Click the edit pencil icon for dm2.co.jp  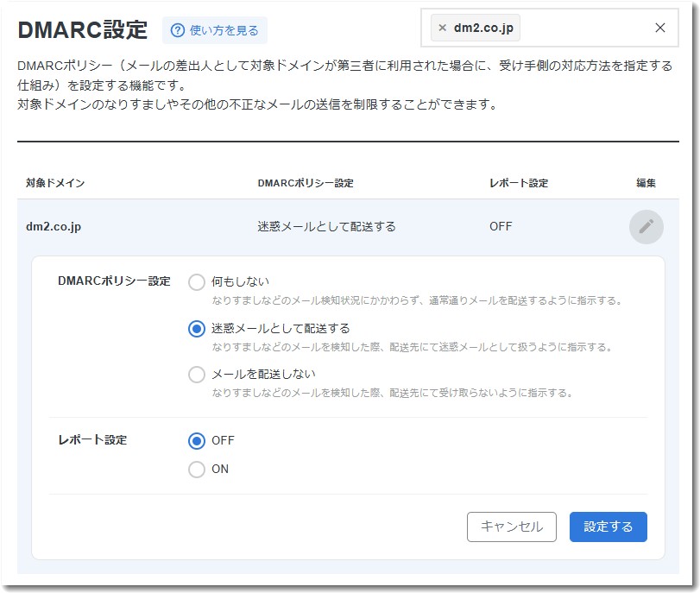click(646, 225)
